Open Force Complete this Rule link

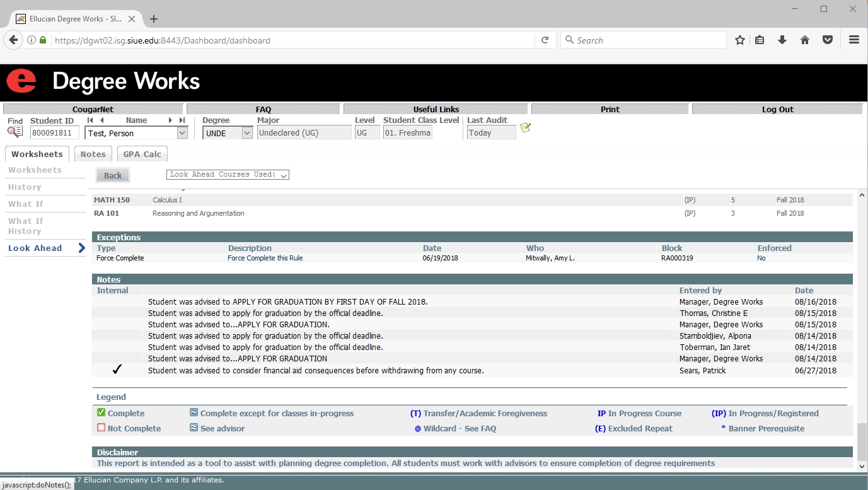coord(265,258)
